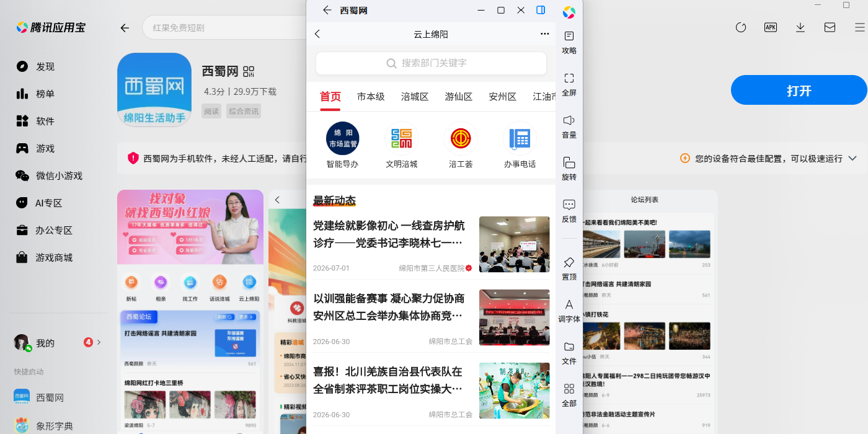Click the APK install icon in 应用宝
868x434 pixels.
coord(771,27)
